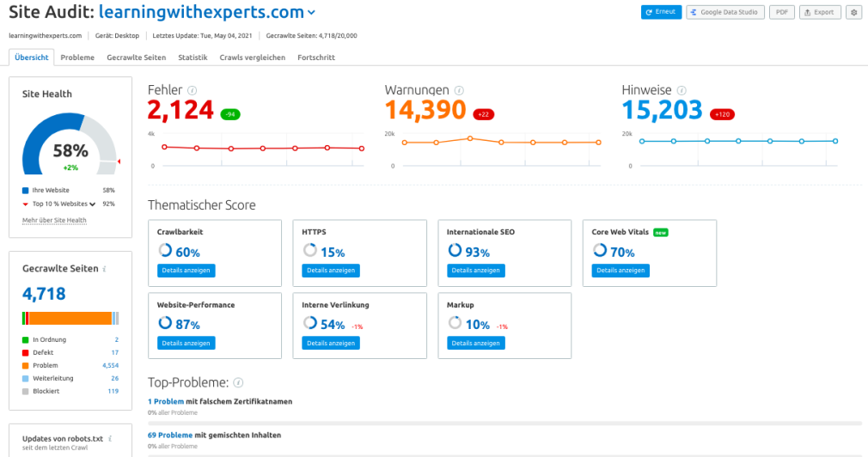Show details for Internationale SEO
Image resolution: width=868 pixels, height=457 pixels.
[x=475, y=271]
